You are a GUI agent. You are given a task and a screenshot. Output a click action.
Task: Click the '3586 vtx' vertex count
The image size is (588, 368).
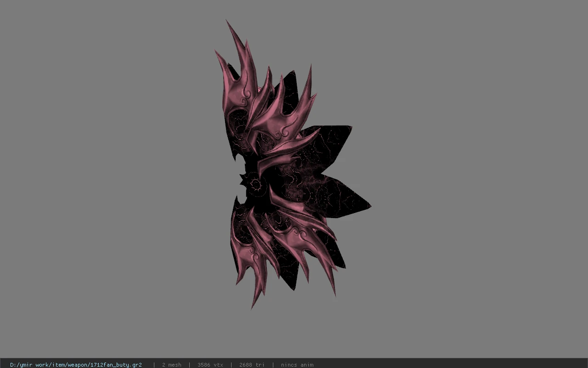(210, 365)
